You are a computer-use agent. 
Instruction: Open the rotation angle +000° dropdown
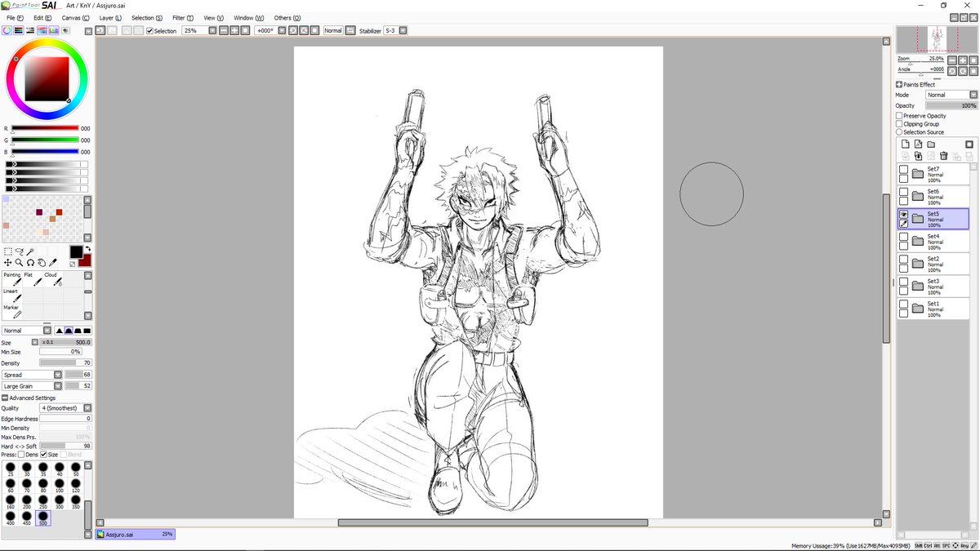[282, 30]
